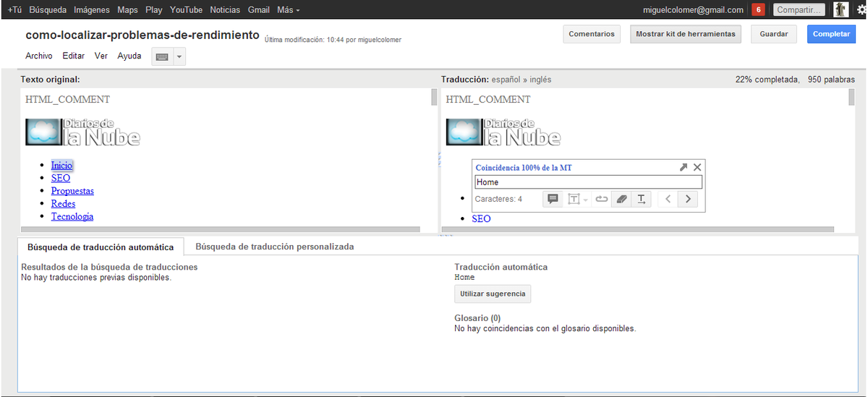Click the keyboard input tools icon
Viewport: 868px width, 397px height.
click(162, 56)
